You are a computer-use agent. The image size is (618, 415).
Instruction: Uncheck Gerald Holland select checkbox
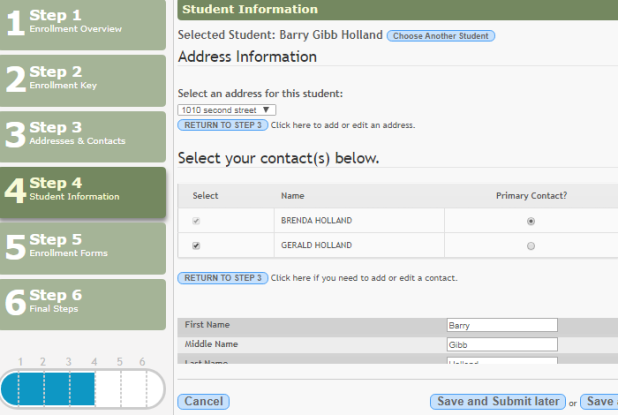click(196, 246)
